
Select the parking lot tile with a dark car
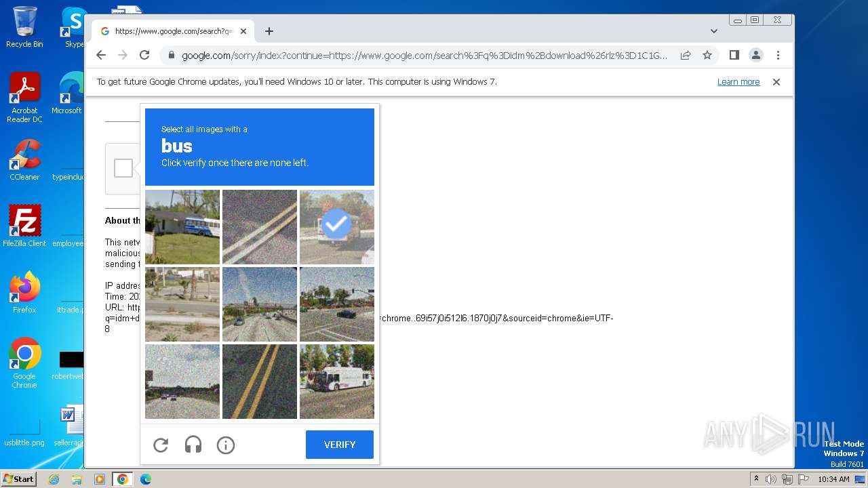[x=337, y=304]
